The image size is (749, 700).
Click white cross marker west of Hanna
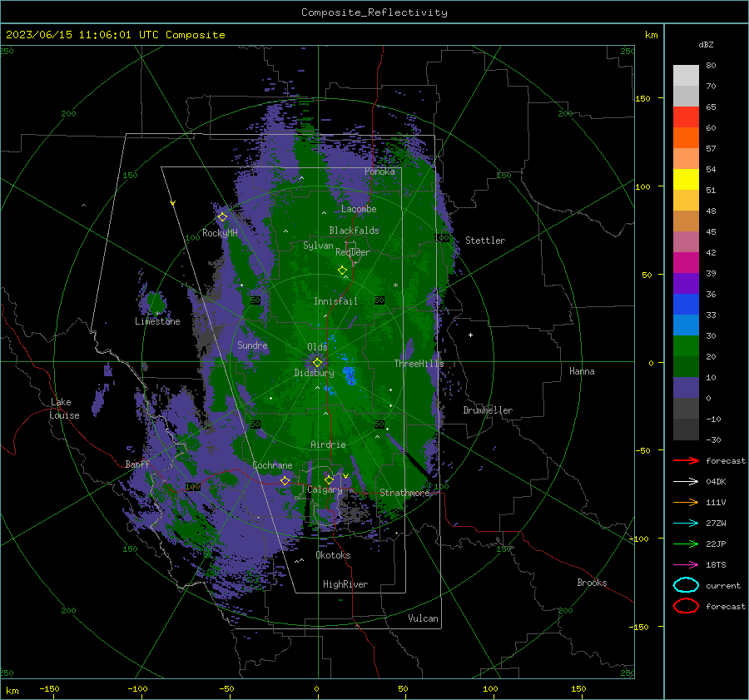(470, 335)
